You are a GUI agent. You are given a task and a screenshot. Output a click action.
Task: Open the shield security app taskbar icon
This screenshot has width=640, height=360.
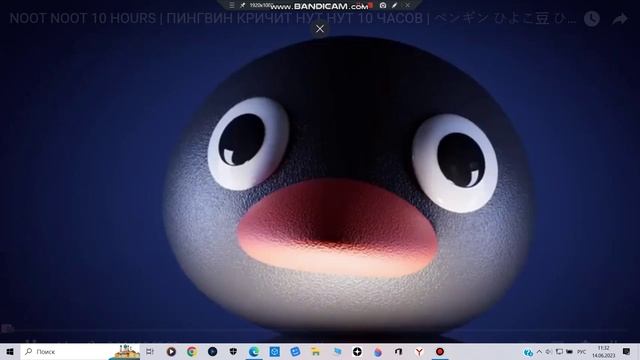pos(233,351)
